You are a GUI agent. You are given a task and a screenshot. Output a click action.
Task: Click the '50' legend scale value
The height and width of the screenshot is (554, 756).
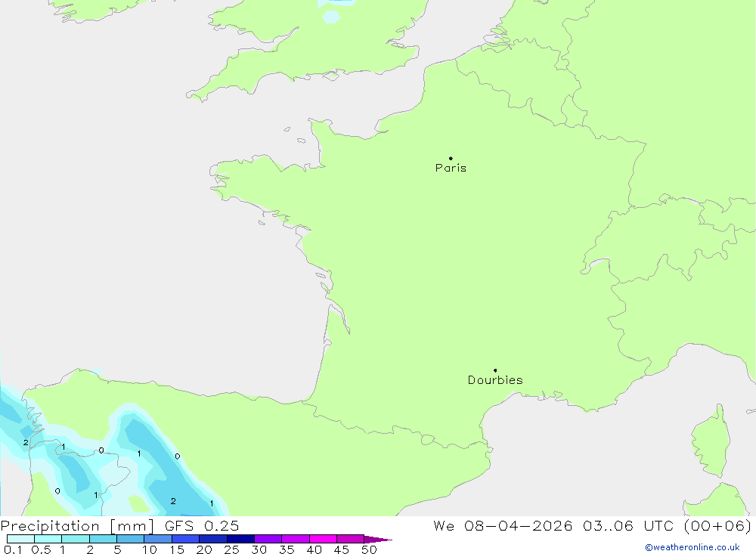click(x=369, y=549)
